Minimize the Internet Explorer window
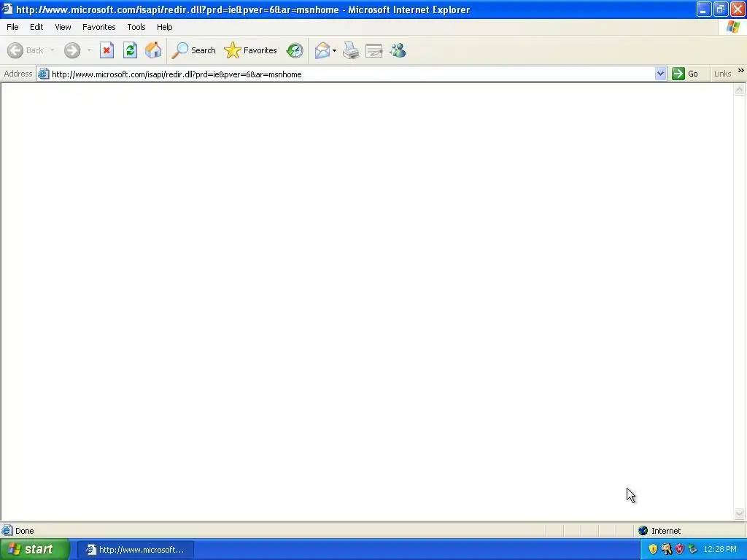The width and height of the screenshot is (747, 560). tap(704, 9)
